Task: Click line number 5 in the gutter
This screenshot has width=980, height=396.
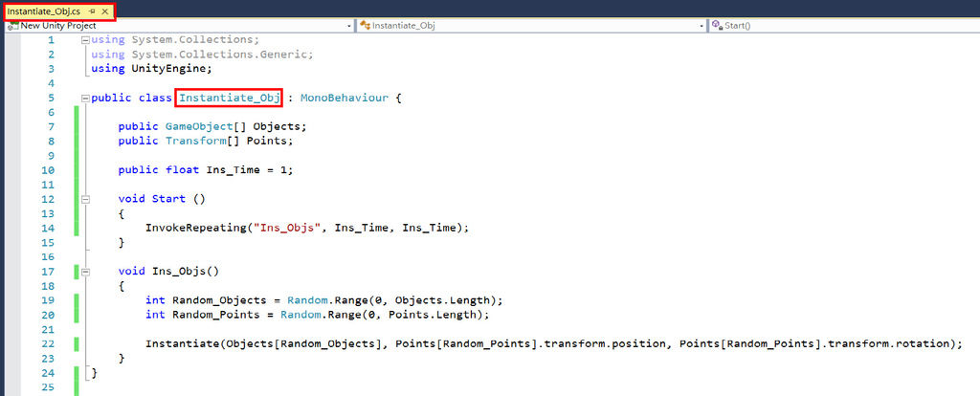Action: pyautogui.click(x=51, y=99)
